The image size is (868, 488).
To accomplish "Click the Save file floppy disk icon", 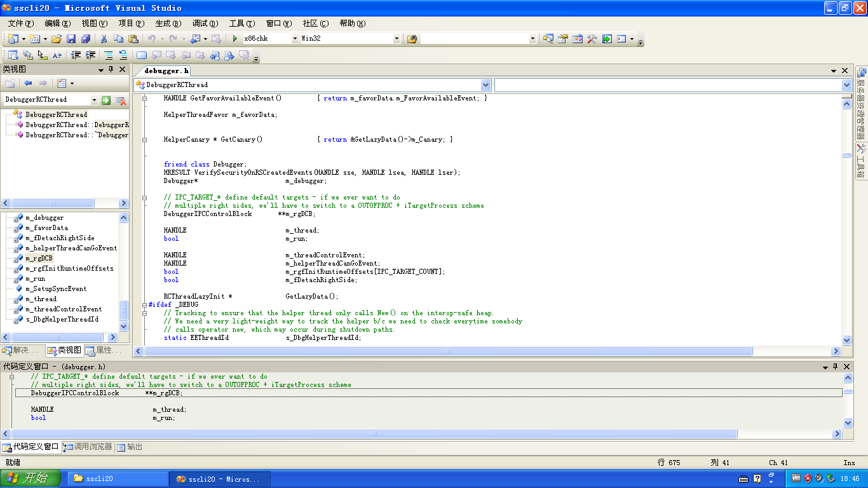I will click(71, 39).
